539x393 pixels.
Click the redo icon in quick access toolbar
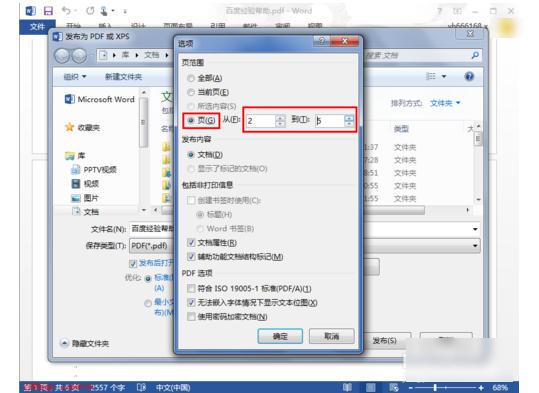click(90, 11)
